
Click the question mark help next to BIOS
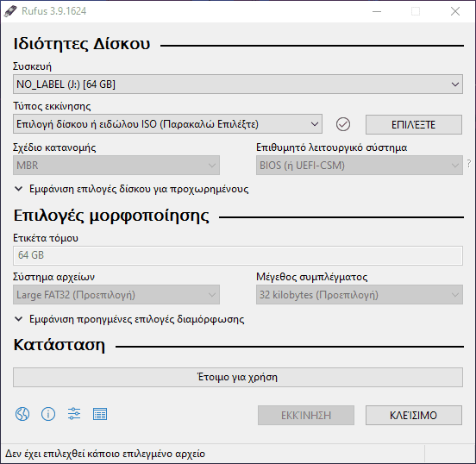[469, 164]
